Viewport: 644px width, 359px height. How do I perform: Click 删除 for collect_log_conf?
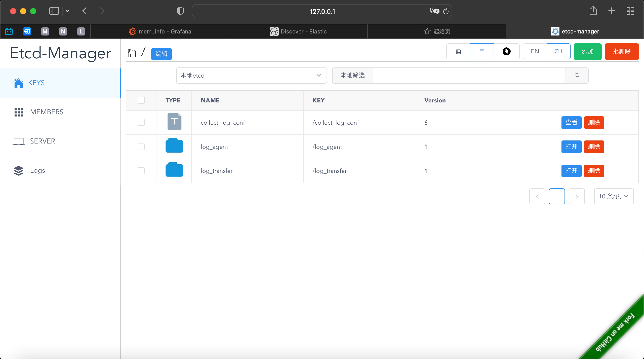point(594,123)
